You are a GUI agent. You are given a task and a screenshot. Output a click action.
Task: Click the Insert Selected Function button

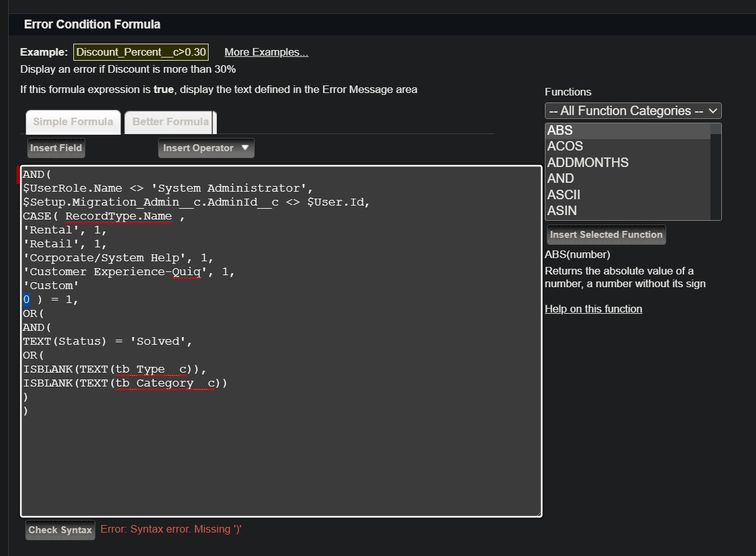point(606,235)
